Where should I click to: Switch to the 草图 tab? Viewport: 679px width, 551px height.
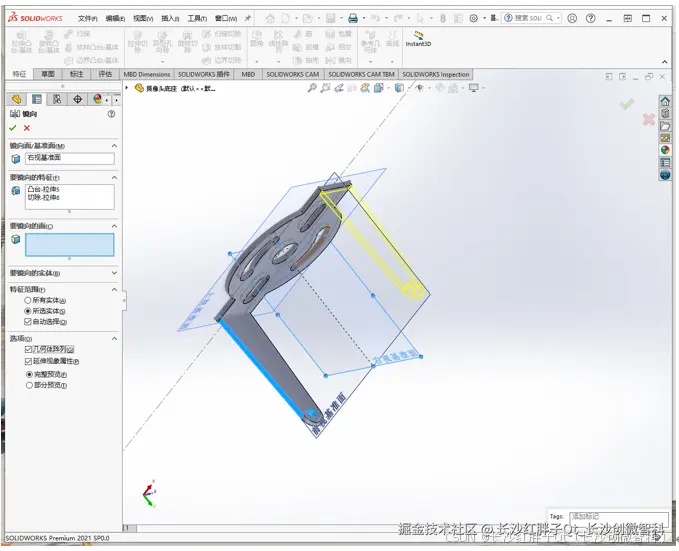(48, 74)
